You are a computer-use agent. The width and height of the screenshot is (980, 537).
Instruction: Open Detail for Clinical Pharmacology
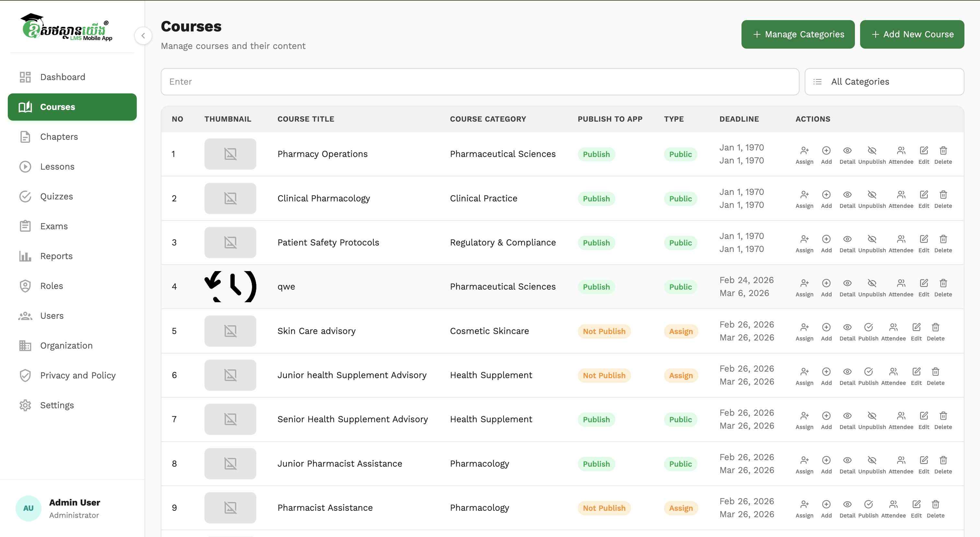(x=847, y=195)
